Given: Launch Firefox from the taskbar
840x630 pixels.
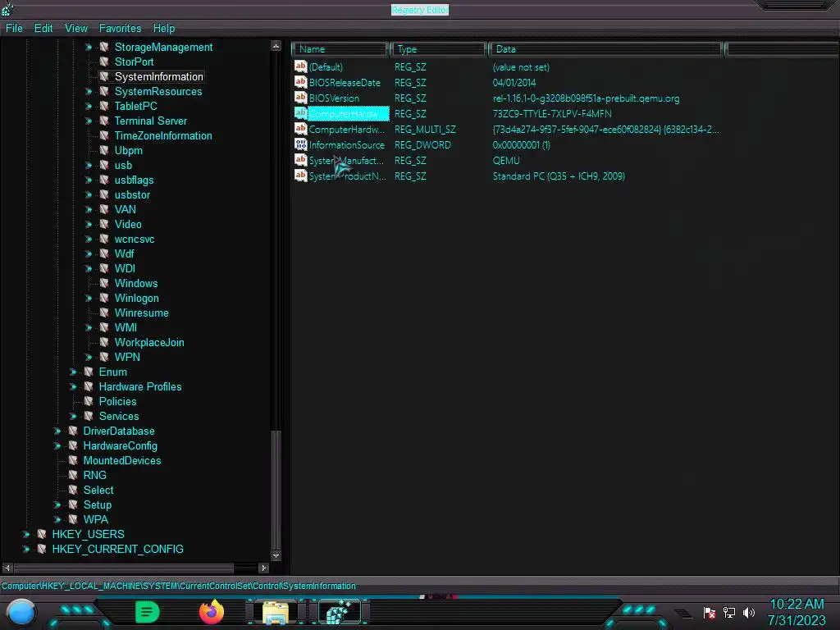Looking at the screenshot, I should [x=212, y=612].
